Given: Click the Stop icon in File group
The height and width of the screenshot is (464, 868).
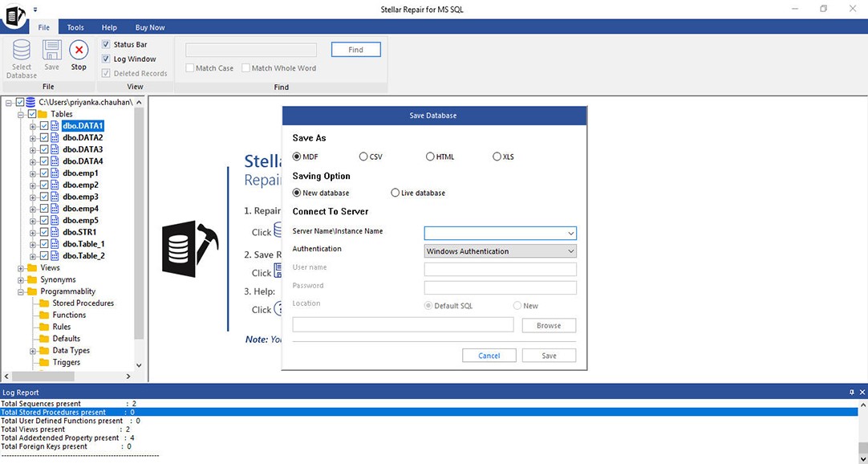Looking at the screenshot, I should tap(79, 52).
